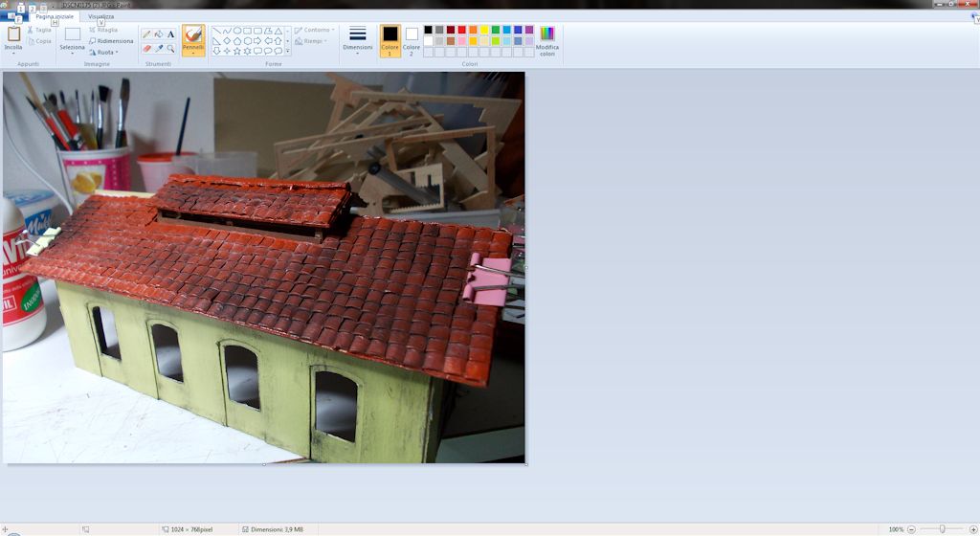
Task: Click the Pennelli brush icon
Action: (x=193, y=34)
